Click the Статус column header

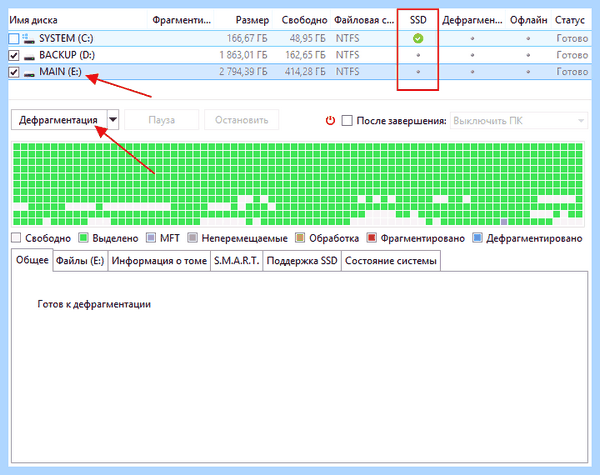tap(570, 20)
